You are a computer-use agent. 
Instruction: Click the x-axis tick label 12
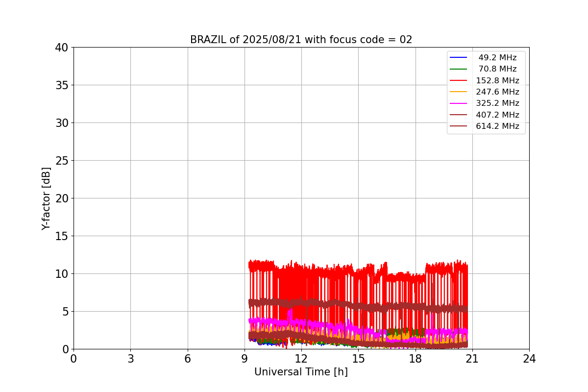[301, 359]
